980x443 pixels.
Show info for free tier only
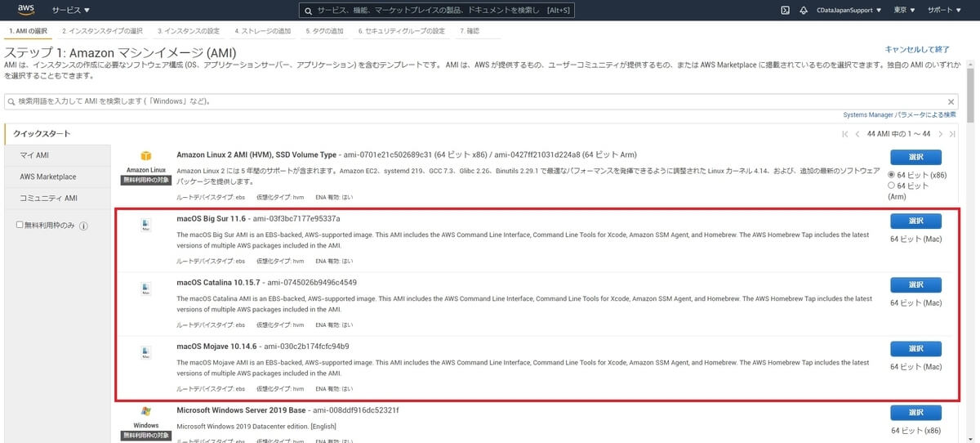pos(83,226)
